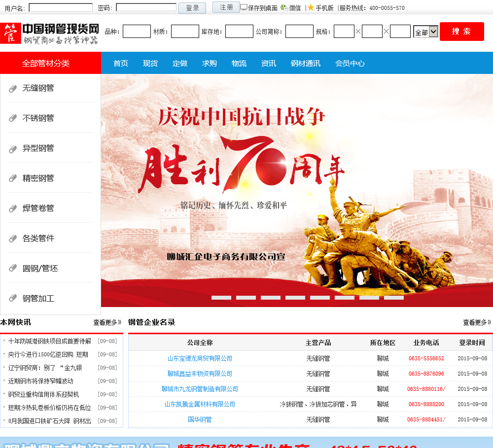Open company 聊城鑫益丰物资有限公司
Image resolution: width=493 pixels, height=448 pixels.
pyautogui.click(x=200, y=374)
